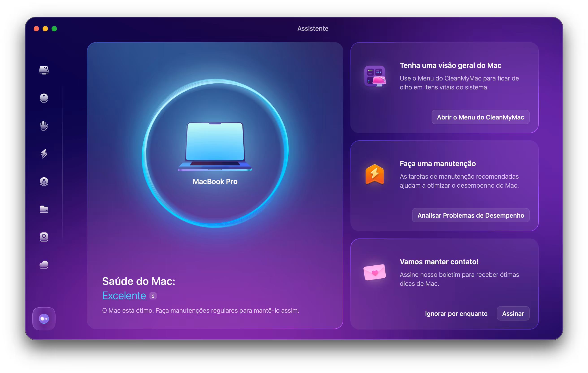Click the 'Faça uma manutenção' title
The image size is (588, 373).
[x=438, y=164]
